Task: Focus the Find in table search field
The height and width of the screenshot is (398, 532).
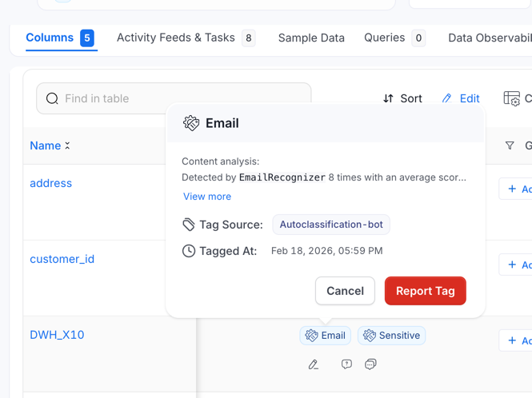Action: click(x=174, y=98)
